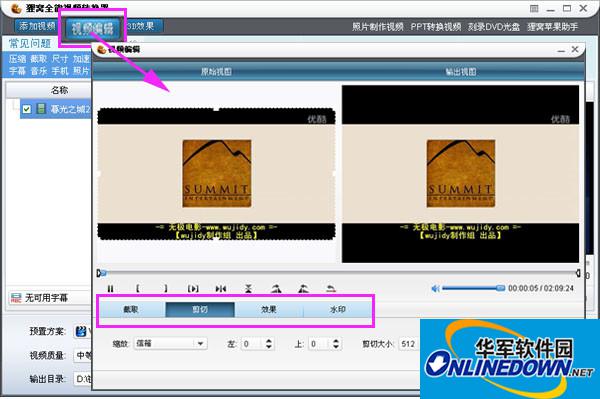Minimize the 视频编辑 dialog
The width and height of the screenshot is (600, 399).
point(561,50)
